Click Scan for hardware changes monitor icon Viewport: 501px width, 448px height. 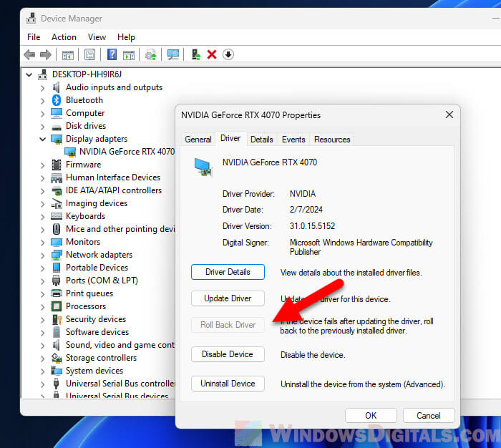173,54
